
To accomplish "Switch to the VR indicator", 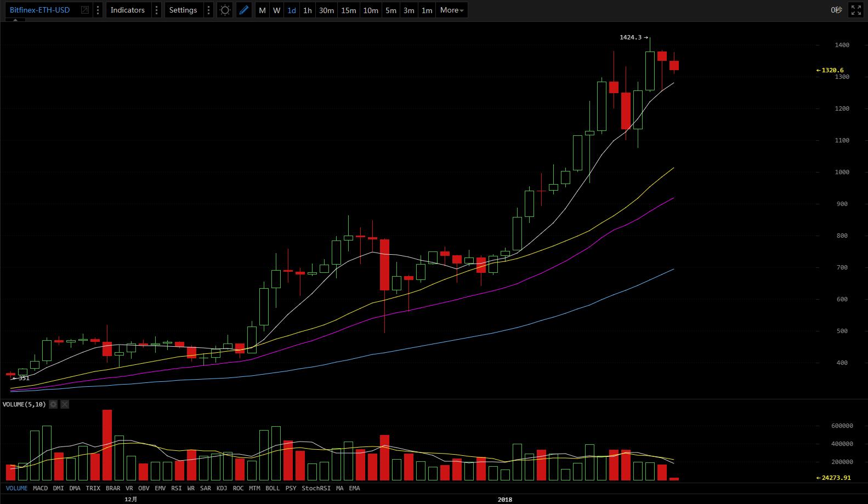I will point(129,488).
